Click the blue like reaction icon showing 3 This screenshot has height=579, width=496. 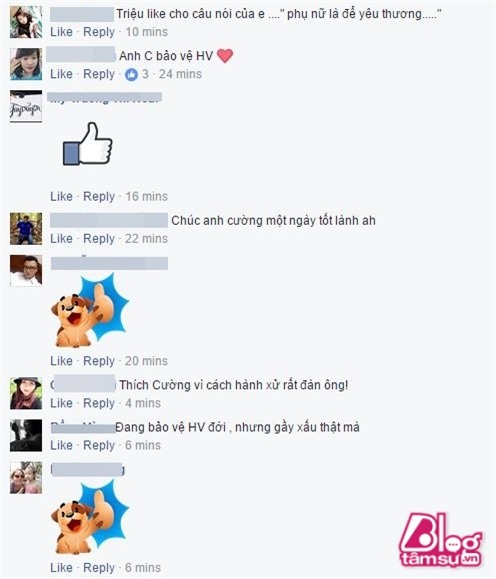tap(131, 75)
